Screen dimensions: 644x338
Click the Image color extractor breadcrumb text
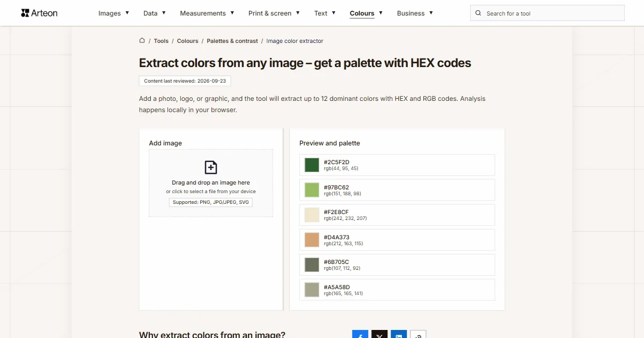295,41
